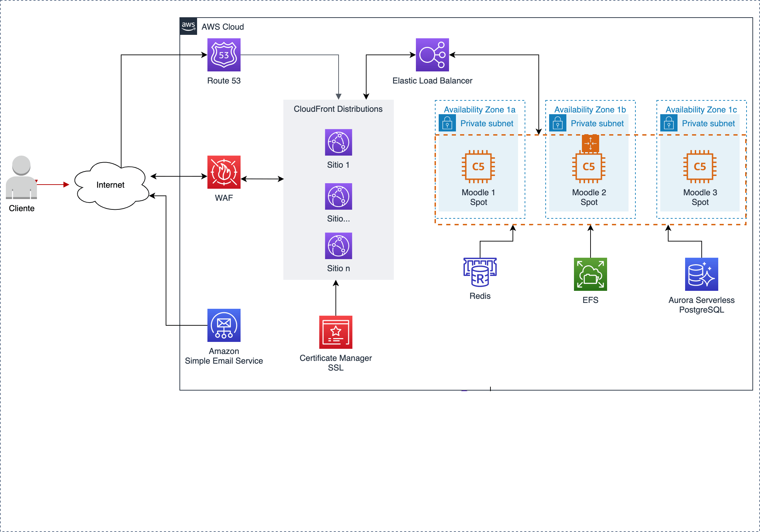The height and width of the screenshot is (532, 760).
Task: Click the Certificate Manager SSL icon
Action: [x=335, y=332]
